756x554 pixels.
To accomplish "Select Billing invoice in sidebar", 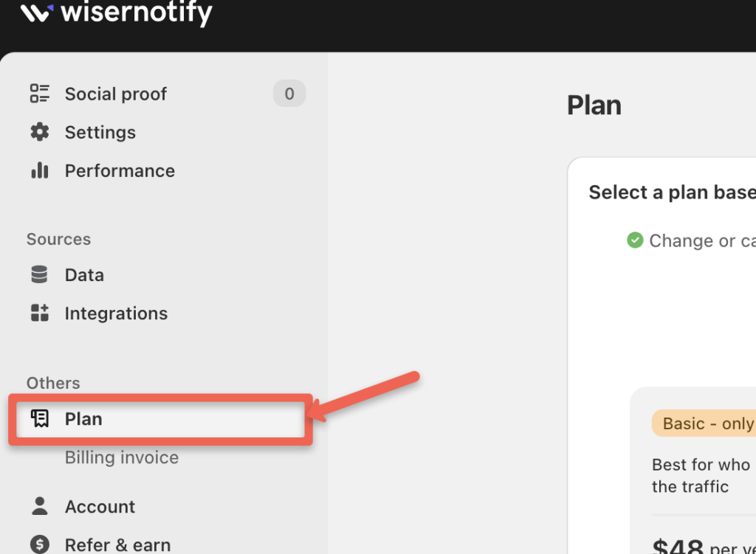I will pyautogui.click(x=121, y=457).
